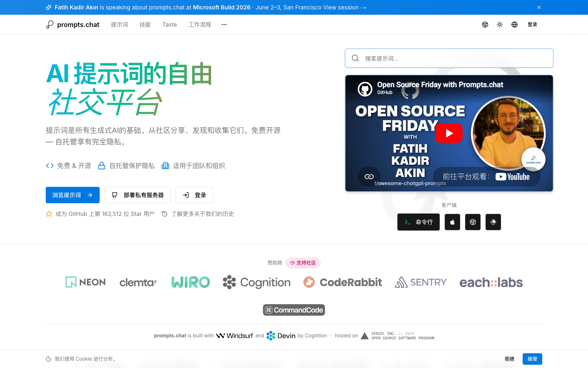Click the 部署私有服务器 button
Viewport: 588px width, 368px height.
(138, 195)
